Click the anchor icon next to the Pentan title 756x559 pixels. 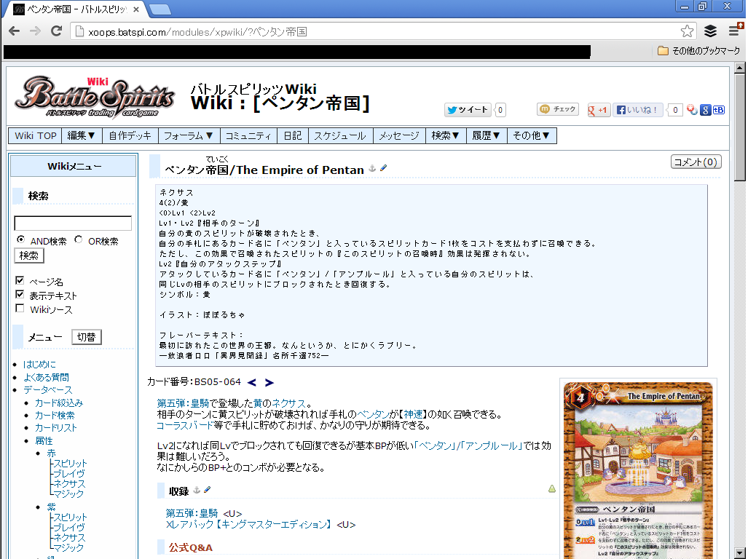pyautogui.click(x=372, y=168)
